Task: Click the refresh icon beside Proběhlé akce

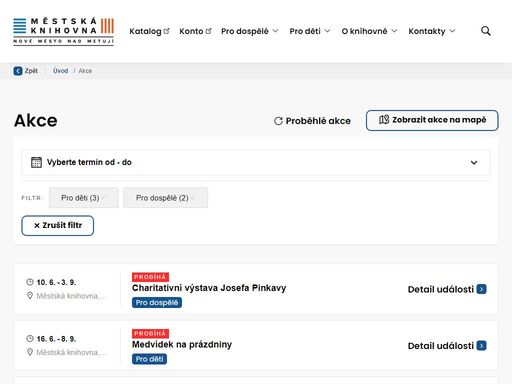Action: (x=278, y=121)
